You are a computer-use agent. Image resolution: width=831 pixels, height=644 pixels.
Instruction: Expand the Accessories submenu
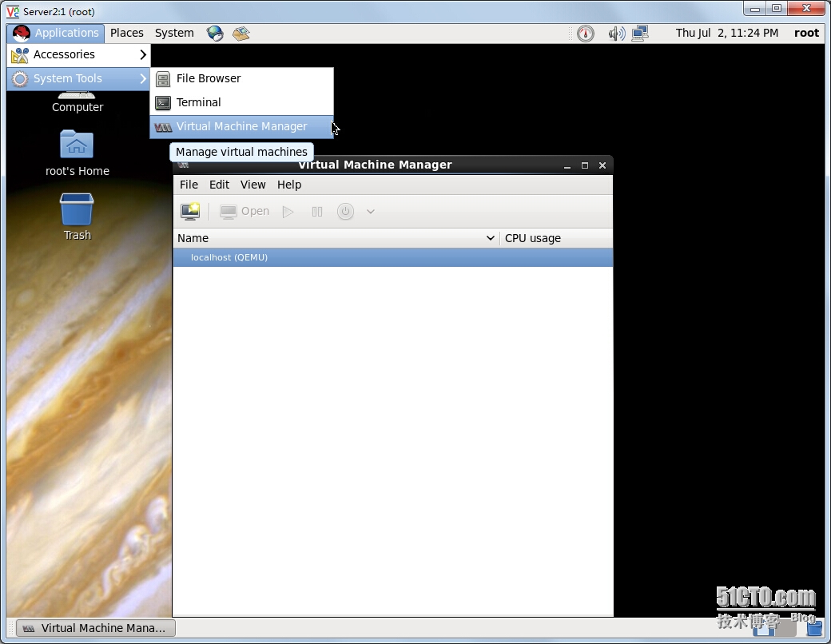point(78,54)
